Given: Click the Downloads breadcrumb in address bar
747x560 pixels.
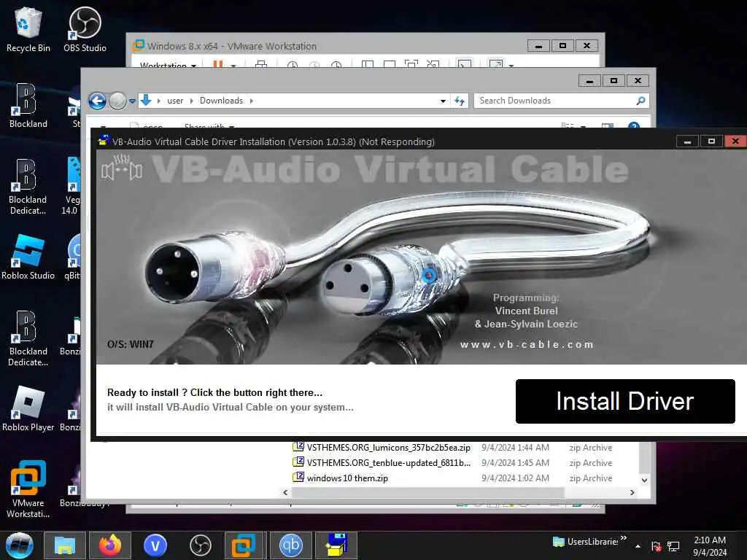Looking at the screenshot, I should 222,101.
